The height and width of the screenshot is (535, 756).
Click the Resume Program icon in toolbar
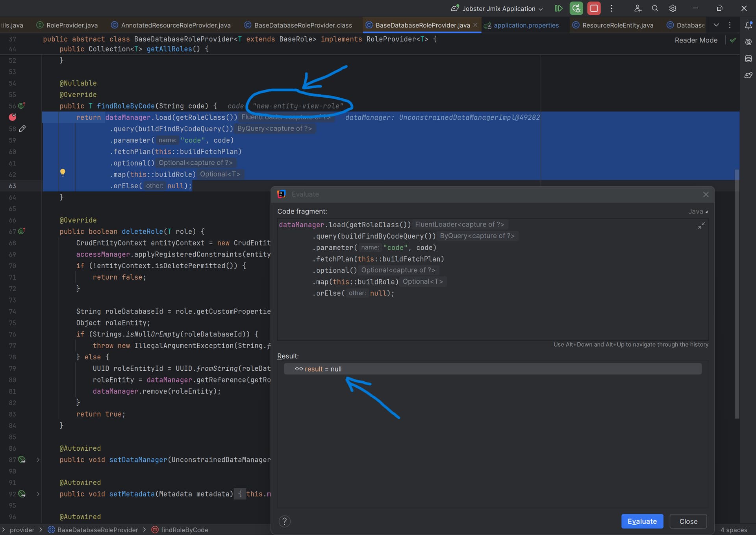point(558,8)
